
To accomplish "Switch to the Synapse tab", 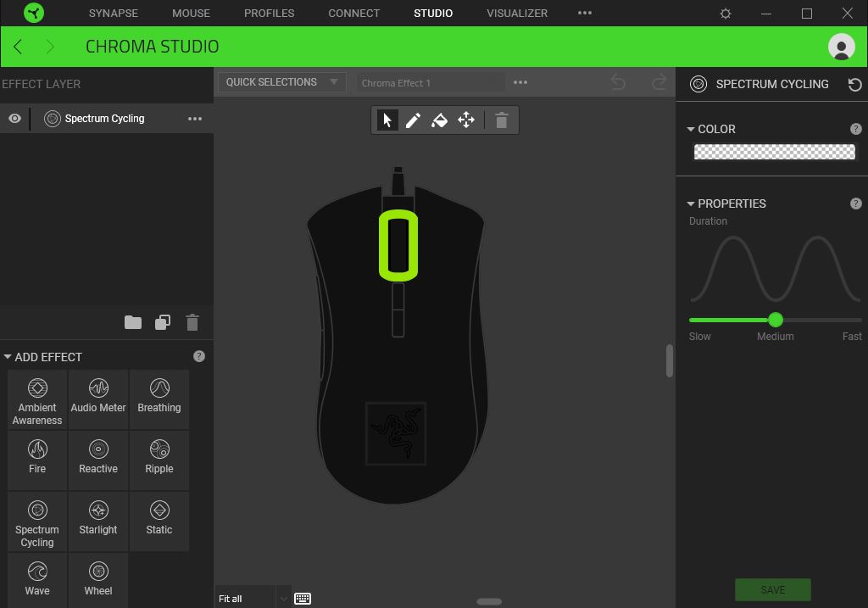I will [114, 14].
